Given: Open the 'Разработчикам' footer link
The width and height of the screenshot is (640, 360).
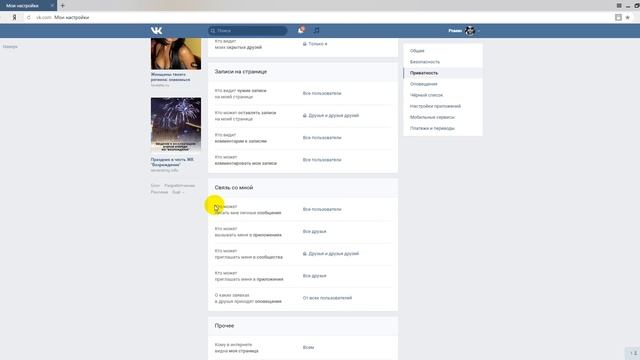Looking at the screenshot, I should click(x=180, y=186).
